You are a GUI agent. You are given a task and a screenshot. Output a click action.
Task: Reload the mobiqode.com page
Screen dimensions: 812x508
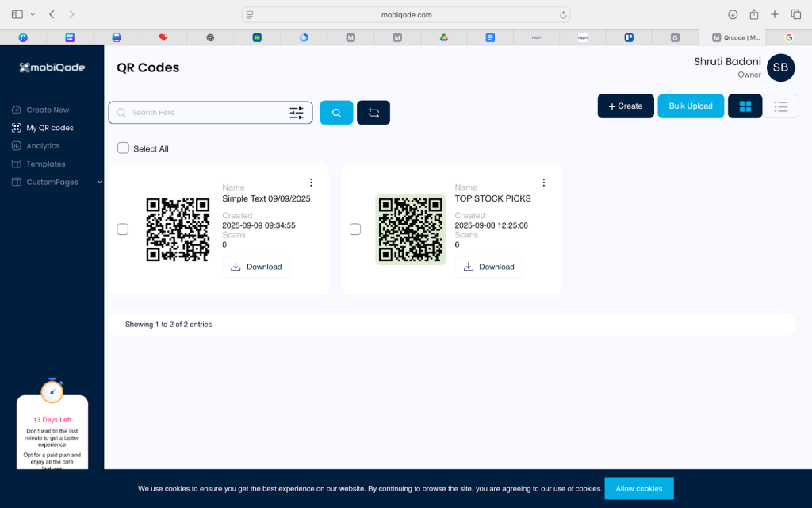[563, 15]
